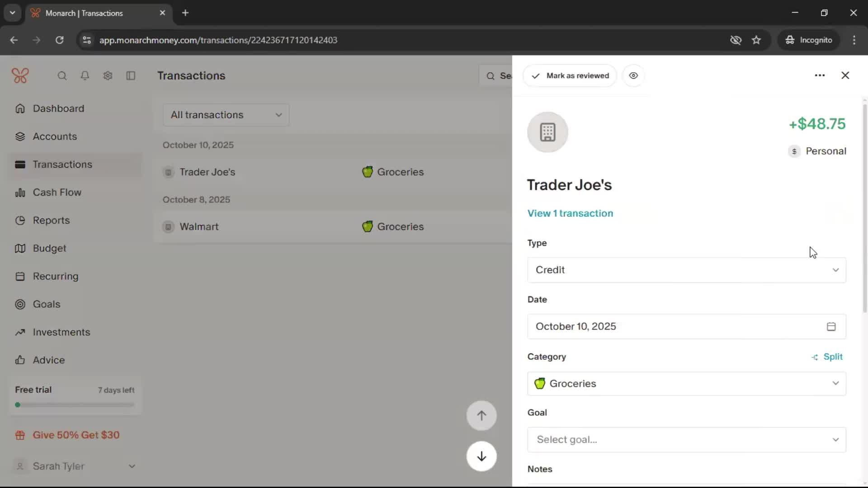This screenshot has width=868, height=488.
Task: Click the sidebar search magnifier icon
Action: pos(62,76)
